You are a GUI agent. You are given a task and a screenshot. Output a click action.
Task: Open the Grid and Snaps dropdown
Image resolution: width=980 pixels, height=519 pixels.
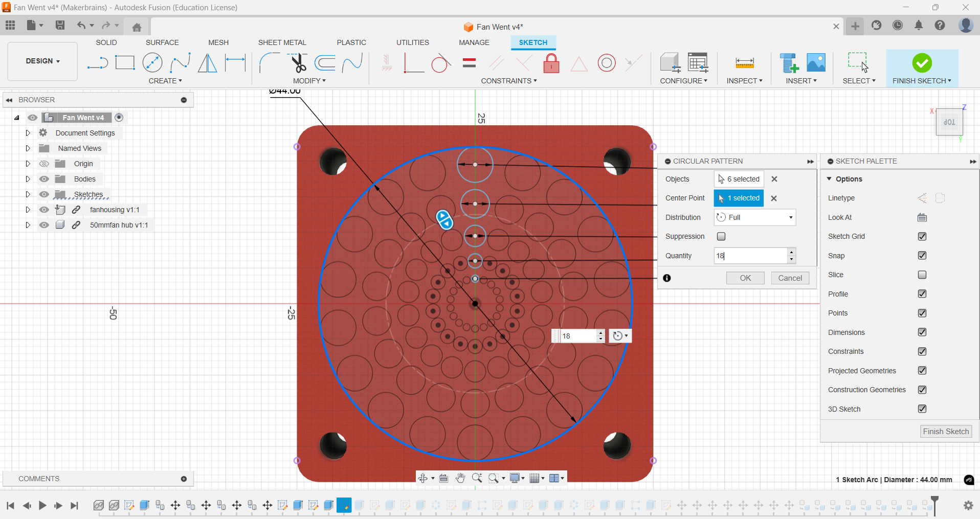537,478
